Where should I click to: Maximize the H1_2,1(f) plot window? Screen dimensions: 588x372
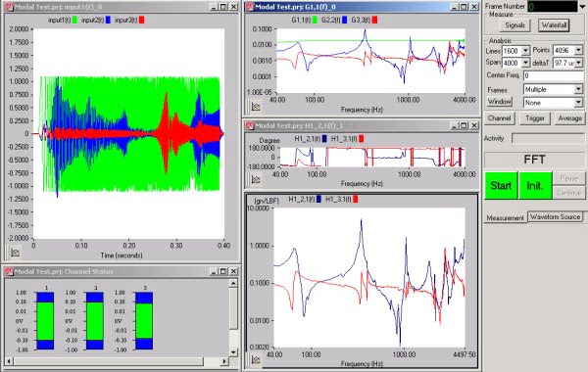(x=465, y=125)
